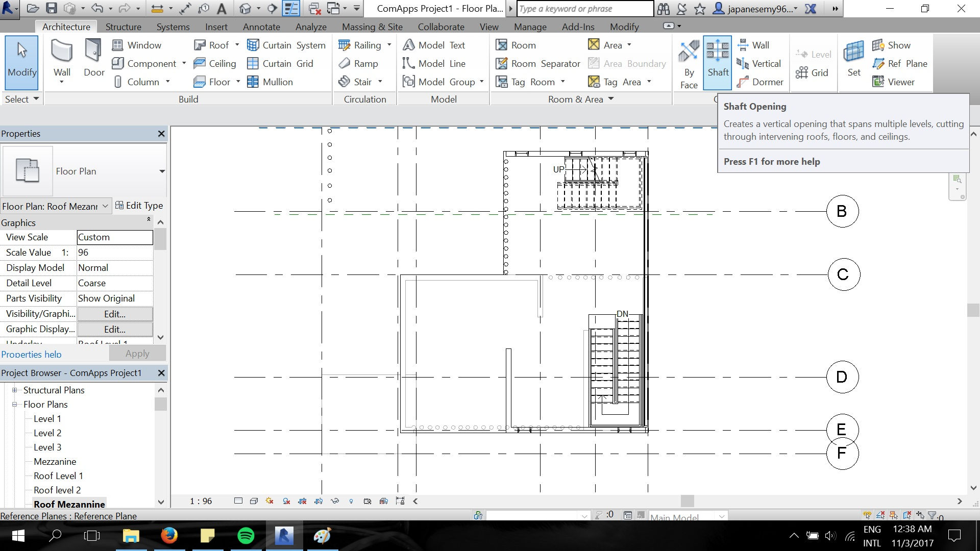Toggle reveal hidden elements lightbulb
The height and width of the screenshot is (551, 980).
[x=351, y=502]
